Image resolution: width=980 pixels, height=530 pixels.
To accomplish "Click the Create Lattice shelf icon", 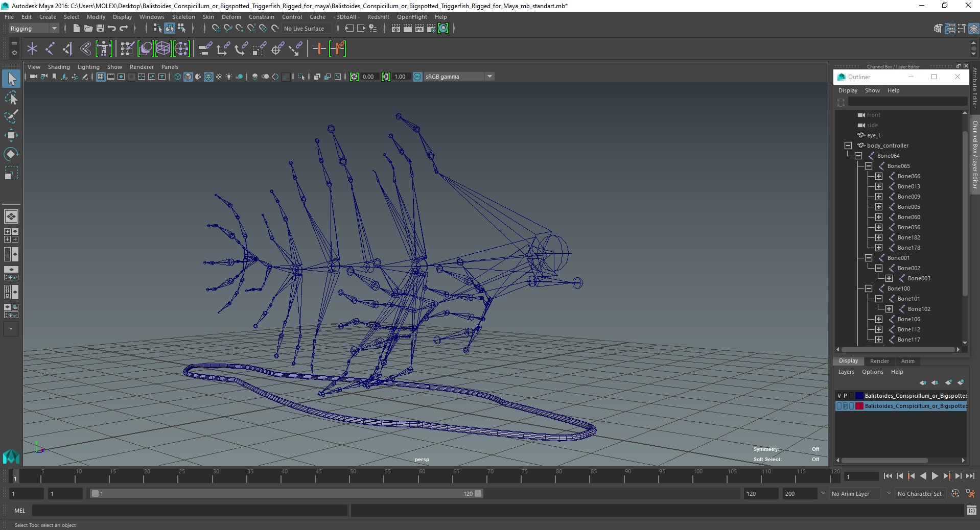I will (x=163, y=49).
